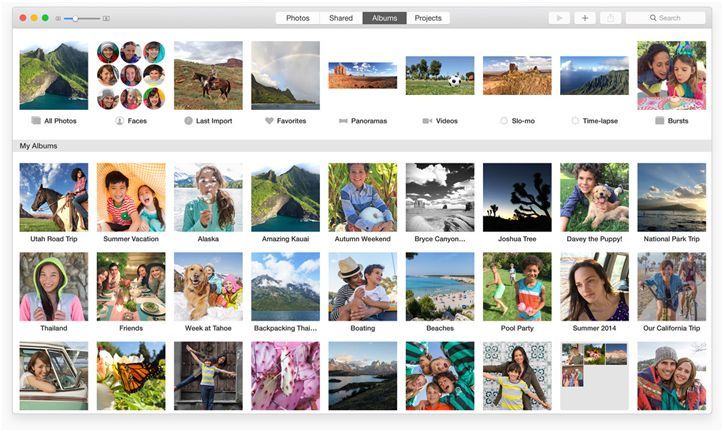Click the Bursts stack icon
This screenshot has height=432, width=724.
pos(660,121)
